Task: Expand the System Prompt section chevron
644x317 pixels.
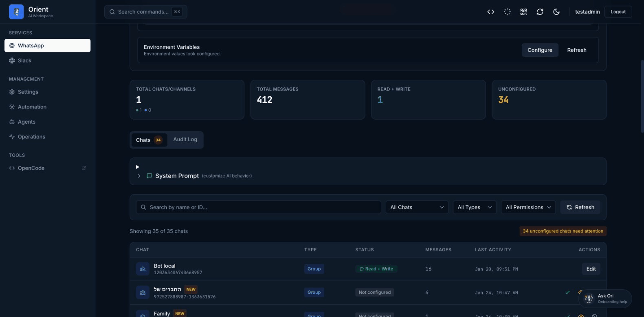Action: (x=139, y=176)
